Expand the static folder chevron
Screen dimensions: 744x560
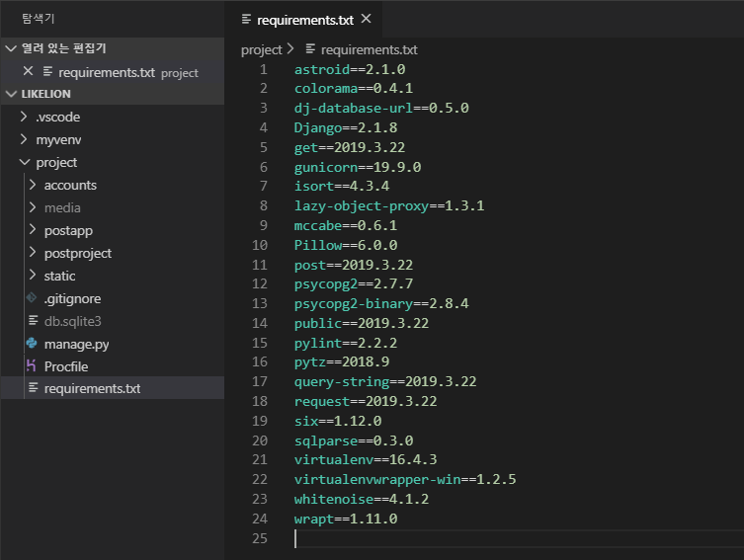33,276
